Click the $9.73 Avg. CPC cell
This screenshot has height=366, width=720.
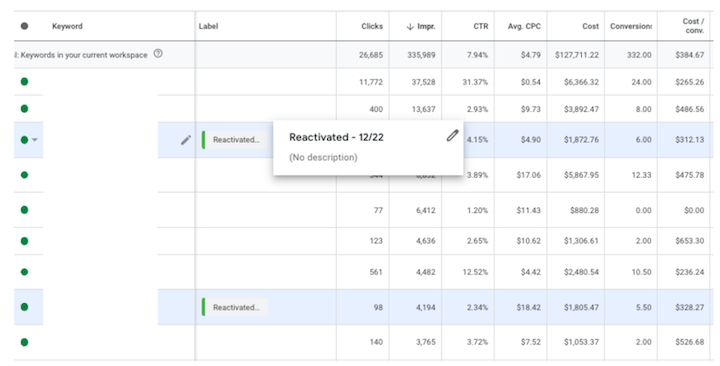[x=531, y=109]
